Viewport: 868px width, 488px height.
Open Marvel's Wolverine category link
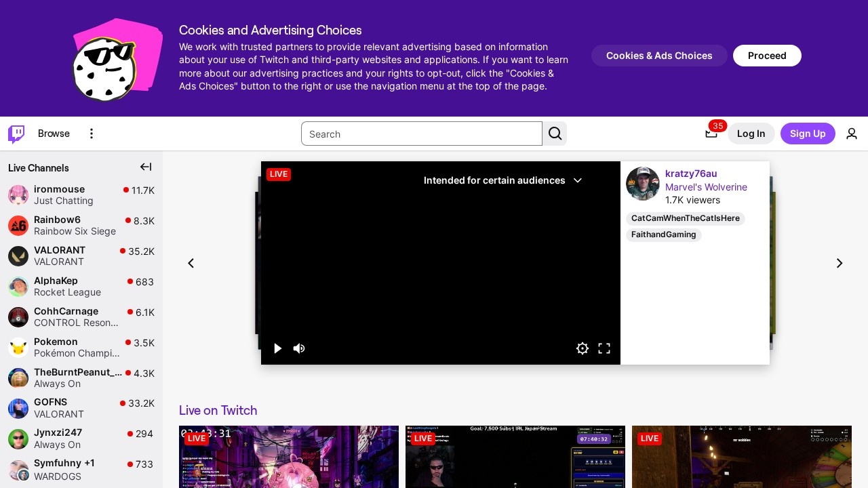click(x=706, y=187)
